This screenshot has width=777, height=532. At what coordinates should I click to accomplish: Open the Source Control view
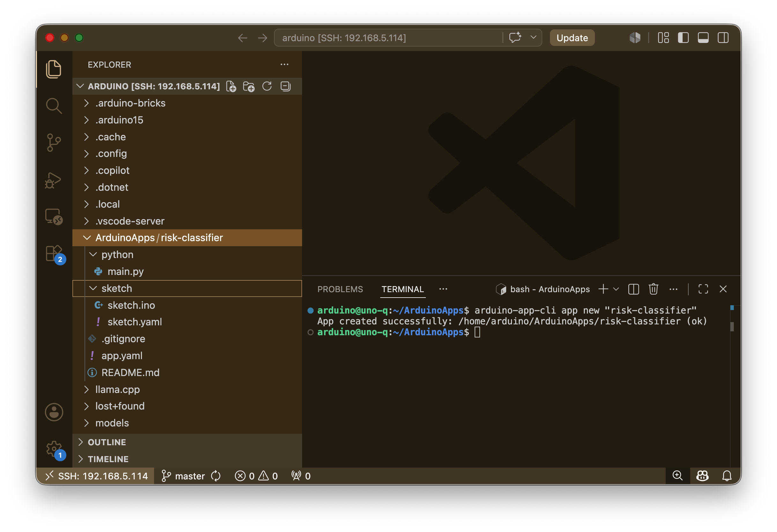[x=54, y=143]
